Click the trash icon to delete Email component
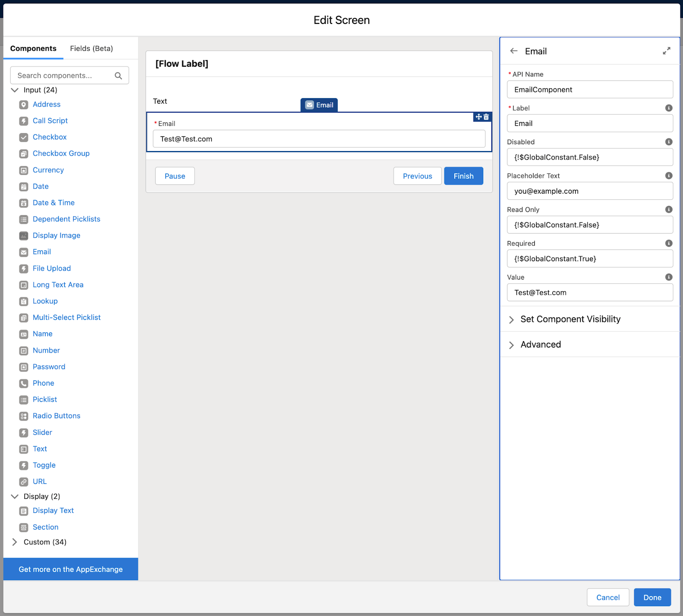683x616 pixels. (x=486, y=116)
